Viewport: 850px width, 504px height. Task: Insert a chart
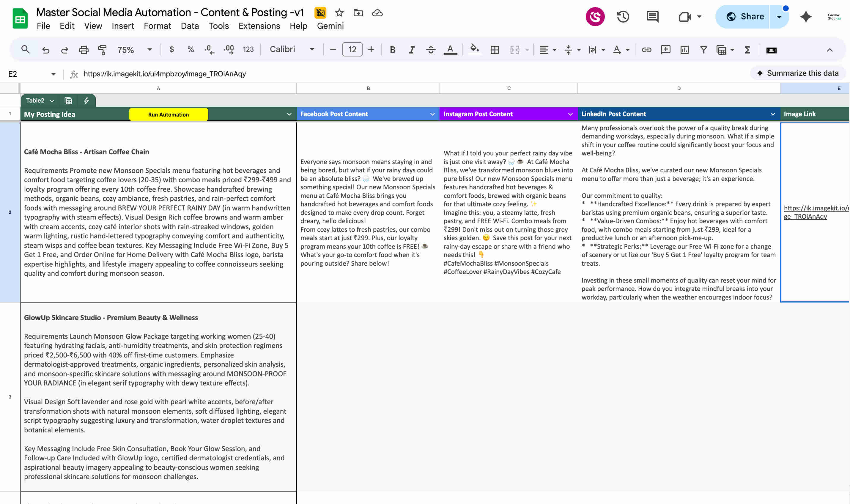point(685,50)
